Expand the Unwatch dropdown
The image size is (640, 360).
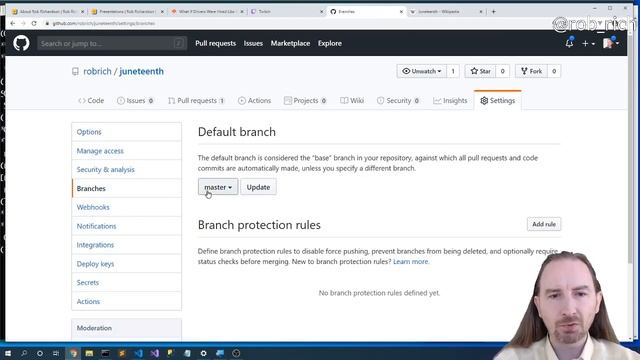point(422,71)
